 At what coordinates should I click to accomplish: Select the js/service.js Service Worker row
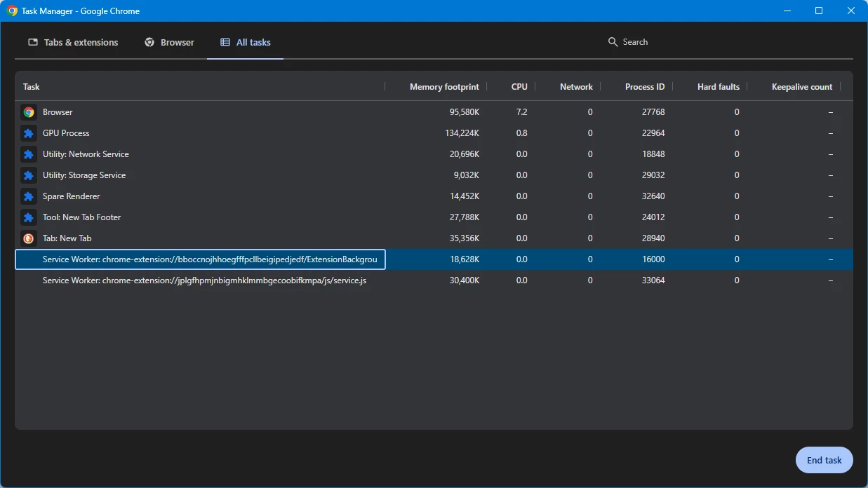coord(434,280)
